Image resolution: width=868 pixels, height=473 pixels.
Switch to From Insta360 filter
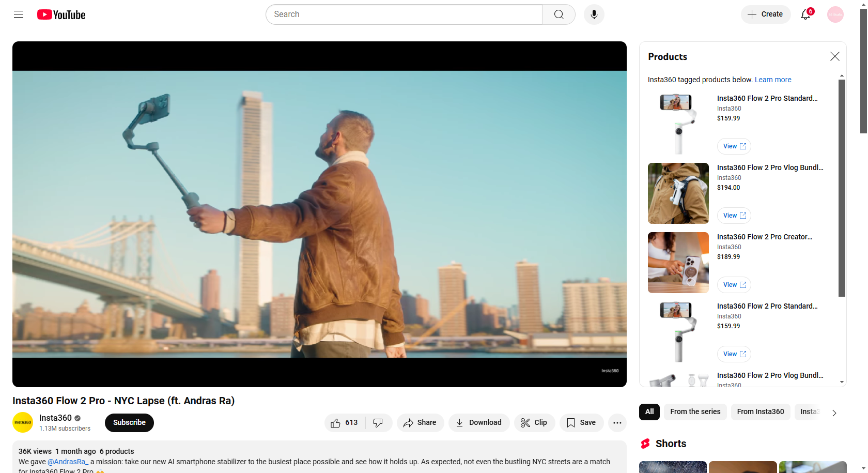[x=760, y=412]
